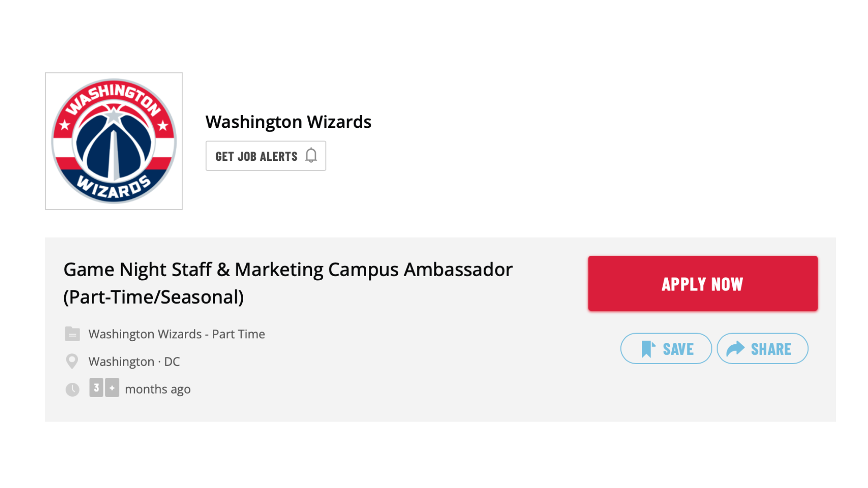Screen dimensions: 868x488
Task: Click the location pin icon
Action: (72, 361)
